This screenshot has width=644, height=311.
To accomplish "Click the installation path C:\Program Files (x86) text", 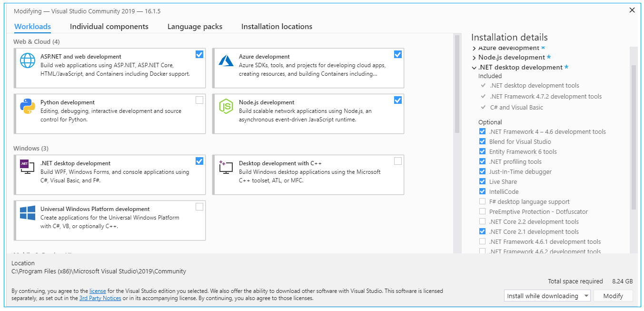I will pos(99,271).
